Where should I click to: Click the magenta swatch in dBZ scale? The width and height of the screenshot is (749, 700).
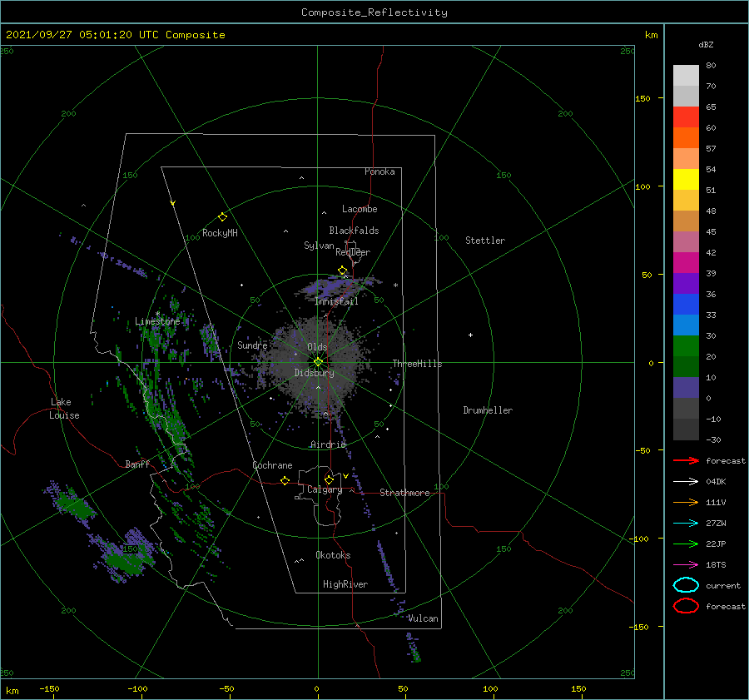point(686,263)
